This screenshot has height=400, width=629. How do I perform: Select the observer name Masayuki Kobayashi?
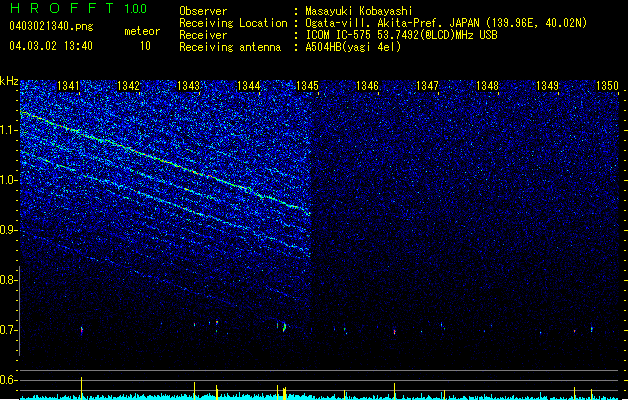pyautogui.click(x=359, y=11)
